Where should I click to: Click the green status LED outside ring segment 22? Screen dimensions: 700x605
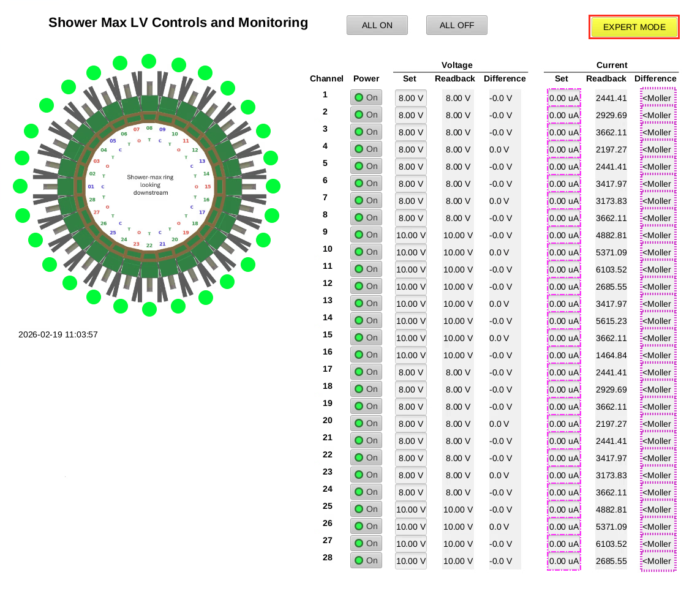(149, 309)
